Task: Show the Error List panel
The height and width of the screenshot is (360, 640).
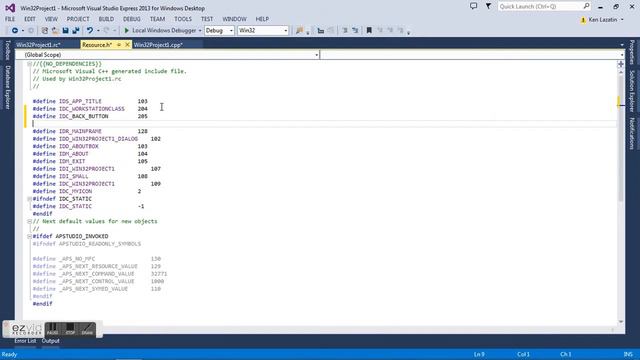Action: [25, 341]
